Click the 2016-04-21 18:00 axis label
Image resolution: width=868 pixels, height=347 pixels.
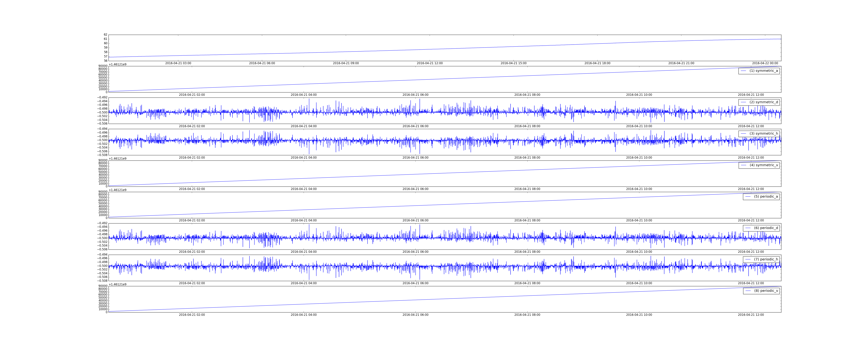[597, 63]
